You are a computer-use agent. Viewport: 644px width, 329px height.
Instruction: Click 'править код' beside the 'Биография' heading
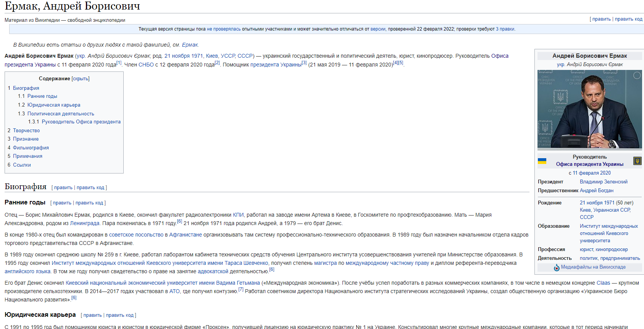(90, 188)
